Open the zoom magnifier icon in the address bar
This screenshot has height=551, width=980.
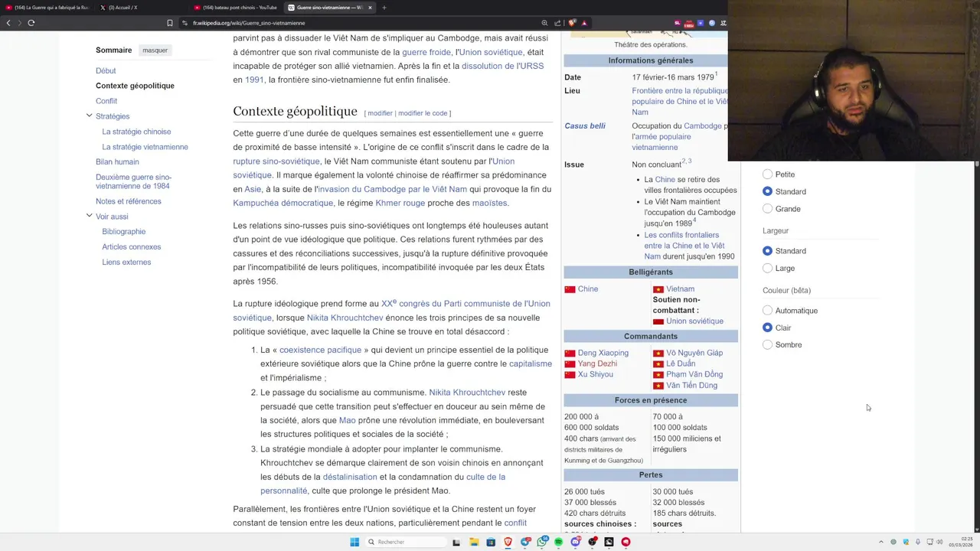[x=544, y=23]
